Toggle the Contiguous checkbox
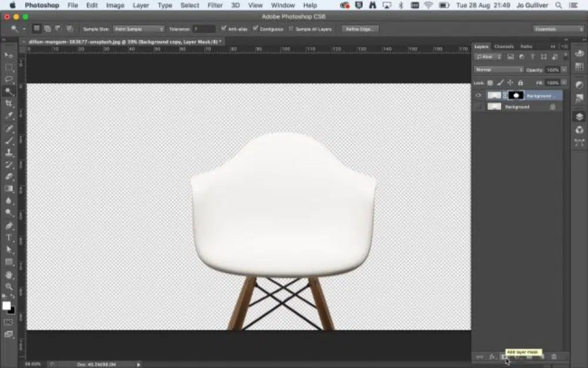The height and width of the screenshot is (368, 588). click(x=255, y=28)
